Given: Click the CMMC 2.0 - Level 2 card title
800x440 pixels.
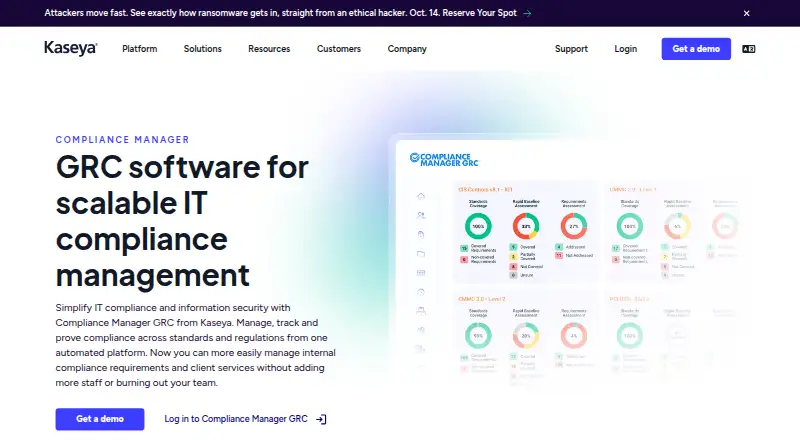Looking at the screenshot, I should coord(482,299).
